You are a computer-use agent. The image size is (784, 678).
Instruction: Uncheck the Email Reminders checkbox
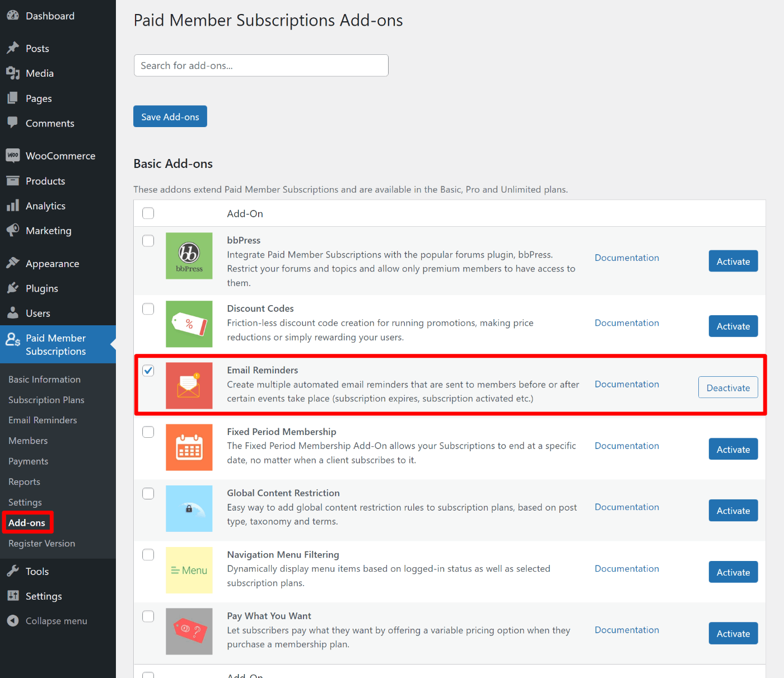coord(148,371)
